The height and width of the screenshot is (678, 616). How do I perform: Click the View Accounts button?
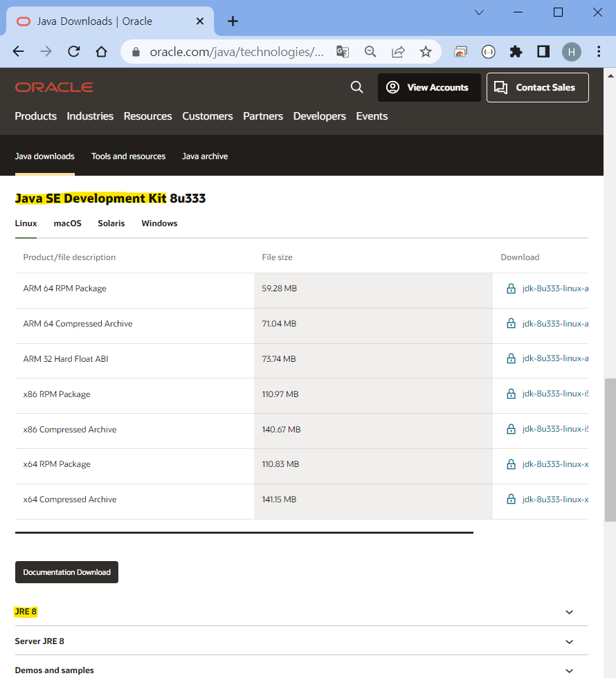coord(429,87)
